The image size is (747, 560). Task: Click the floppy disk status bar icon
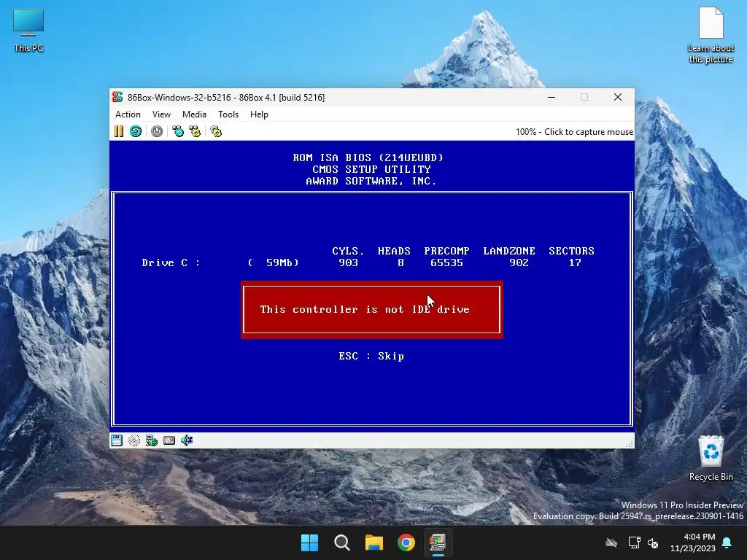point(117,440)
